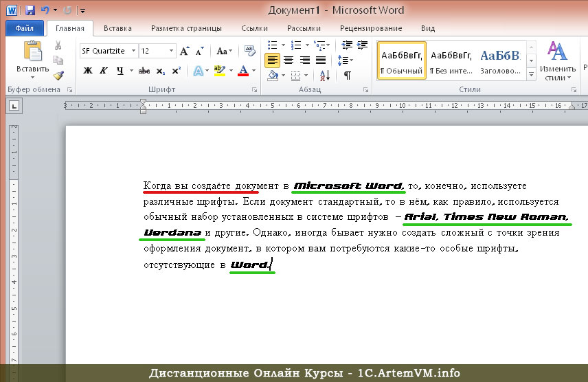The width and height of the screenshot is (588, 382).
Task: Click the Вставить paste button
Action: 32,59
